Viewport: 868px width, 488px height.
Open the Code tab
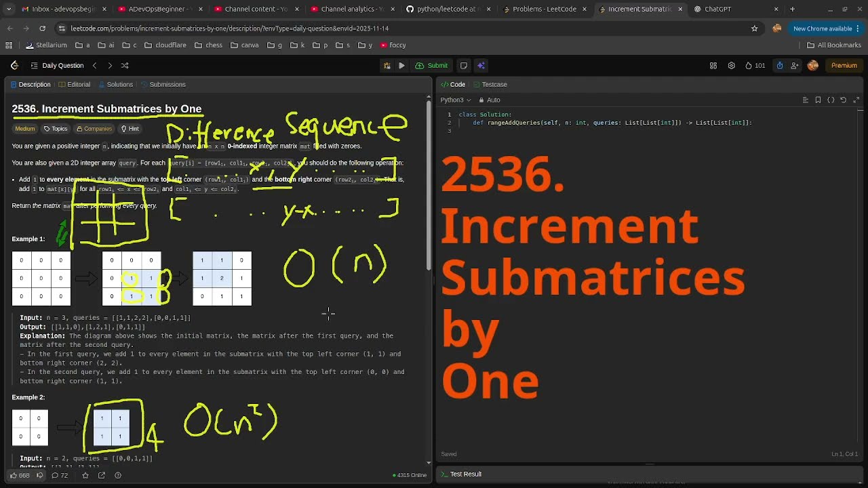[x=453, y=85]
